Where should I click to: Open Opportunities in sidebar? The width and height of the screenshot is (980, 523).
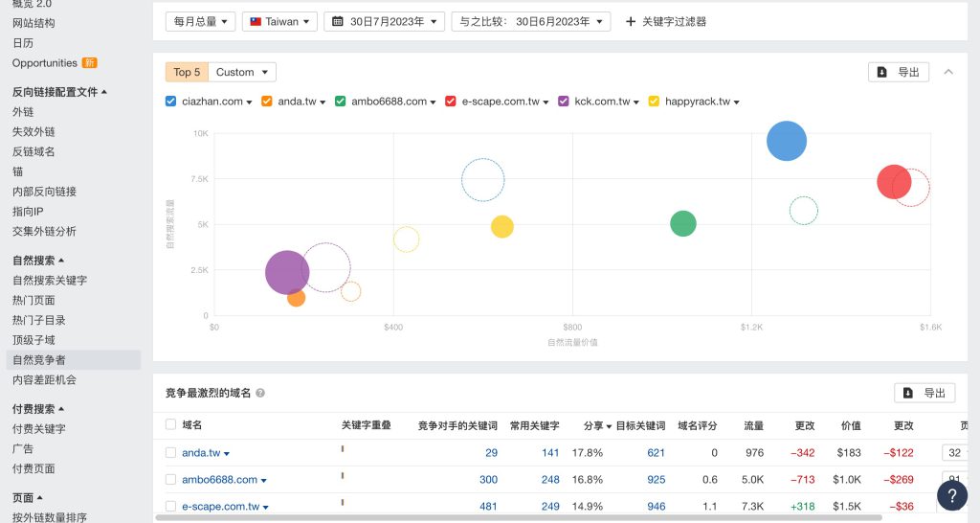[44, 63]
